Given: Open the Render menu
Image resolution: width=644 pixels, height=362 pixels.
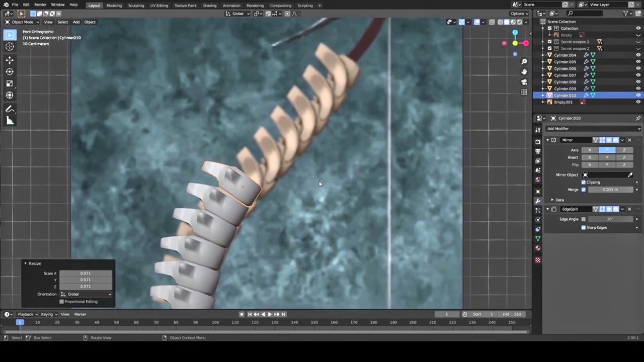Looking at the screenshot, I should pos(40,5).
